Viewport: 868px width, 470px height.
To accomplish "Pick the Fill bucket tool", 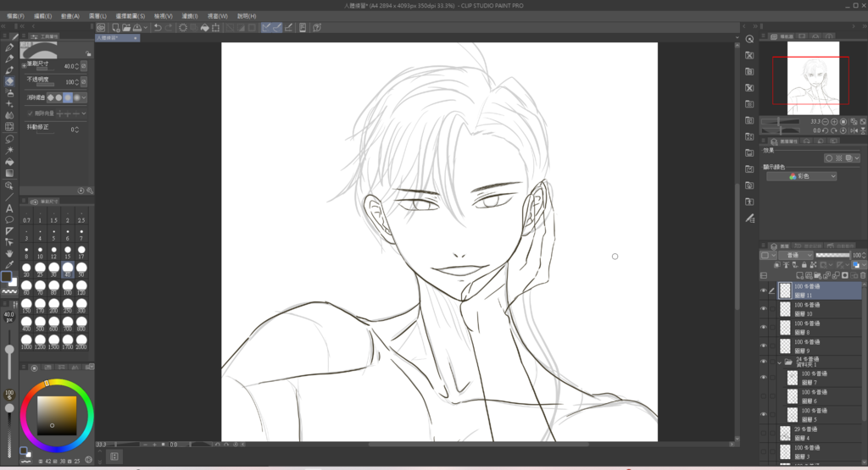I will [x=9, y=161].
